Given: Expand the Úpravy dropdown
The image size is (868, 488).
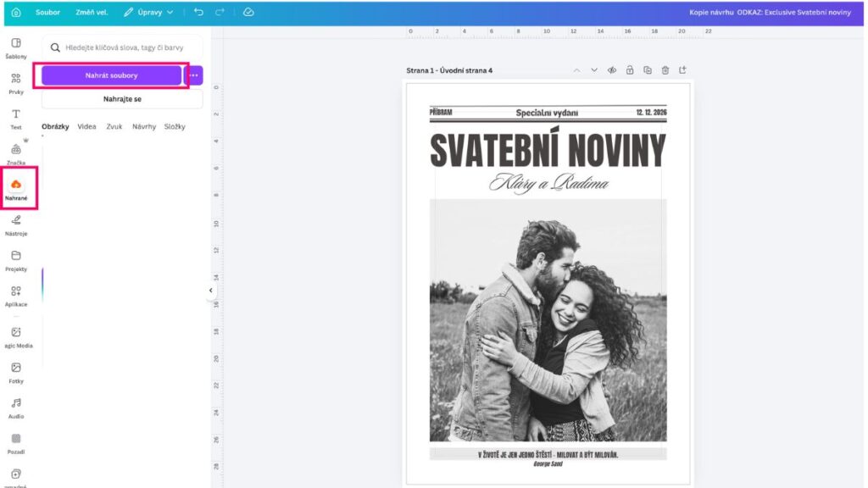Looking at the screenshot, I should point(148,12).
